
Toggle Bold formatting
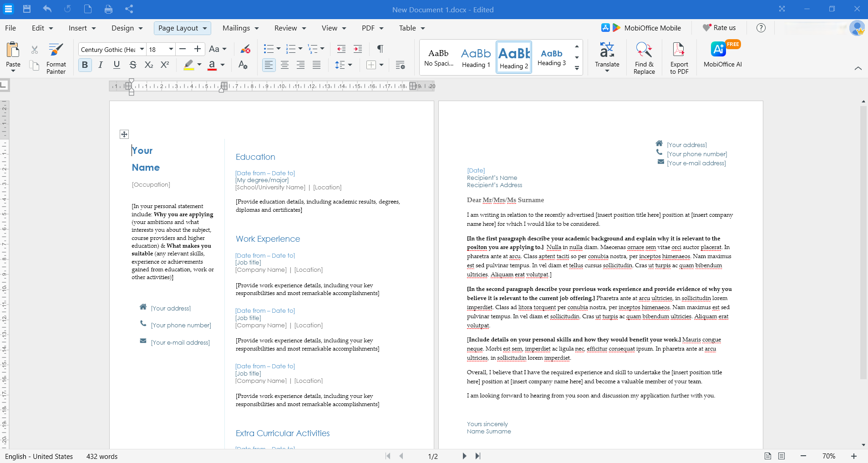point(85,65)
